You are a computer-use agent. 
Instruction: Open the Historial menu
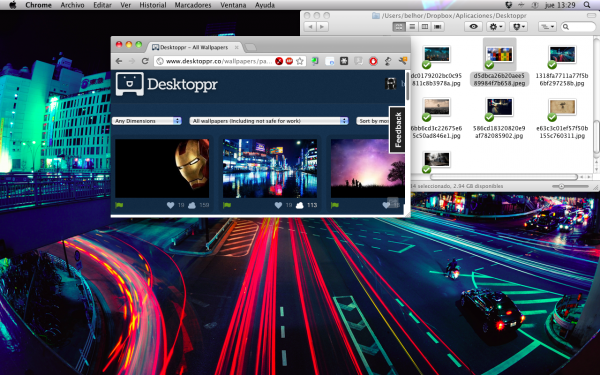(x=153, y=5)
